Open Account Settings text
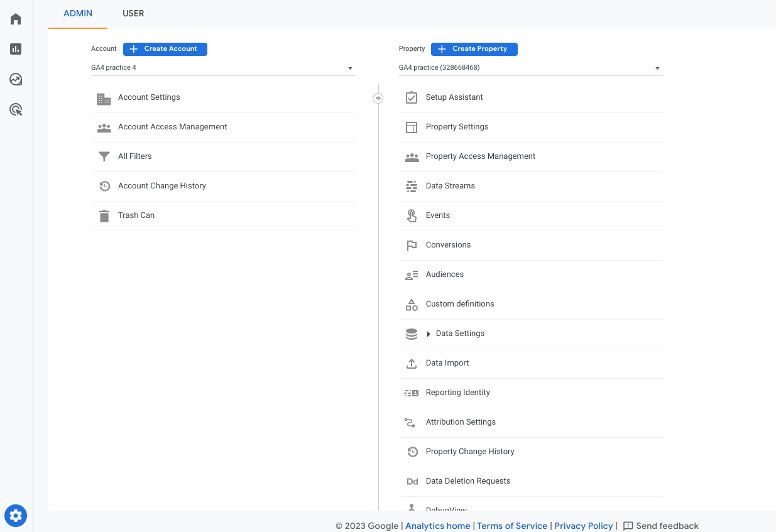Screen dimensions: 776x532 click(149, 97)
